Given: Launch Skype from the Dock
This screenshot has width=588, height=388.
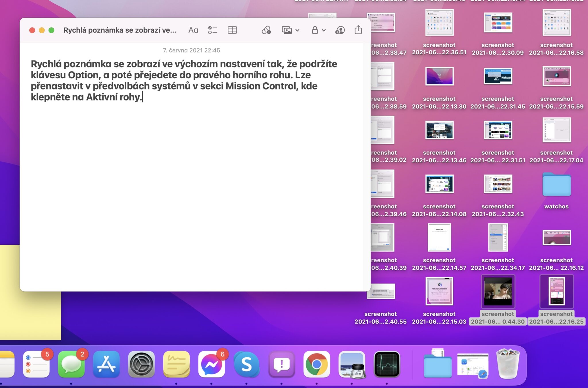Looking at the screenshot, I should [246, 365].
